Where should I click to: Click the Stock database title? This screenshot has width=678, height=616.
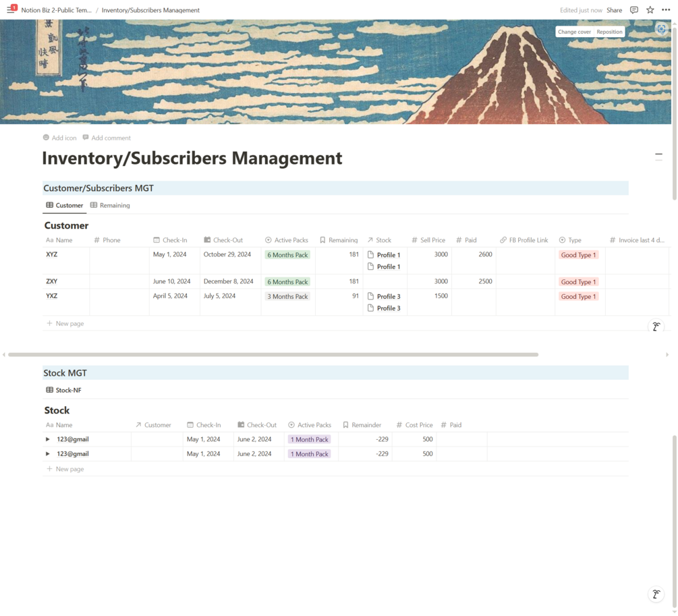(x=57, y=410)
